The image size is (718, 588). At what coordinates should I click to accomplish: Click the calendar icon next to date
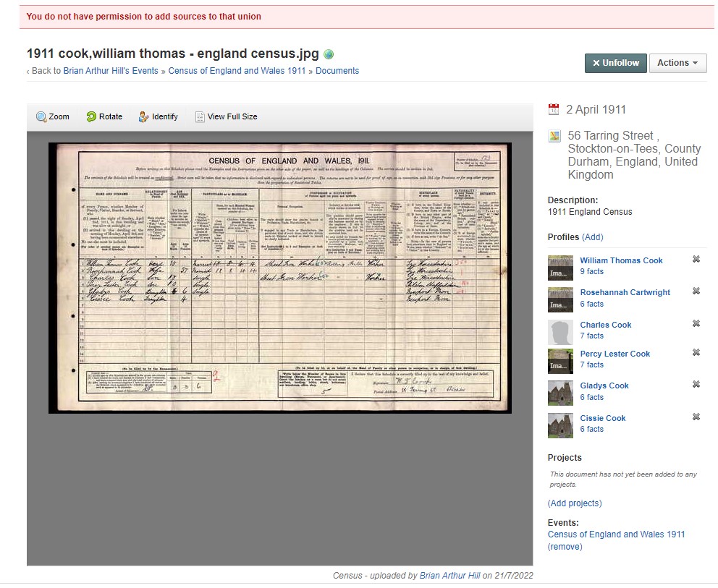554,110
